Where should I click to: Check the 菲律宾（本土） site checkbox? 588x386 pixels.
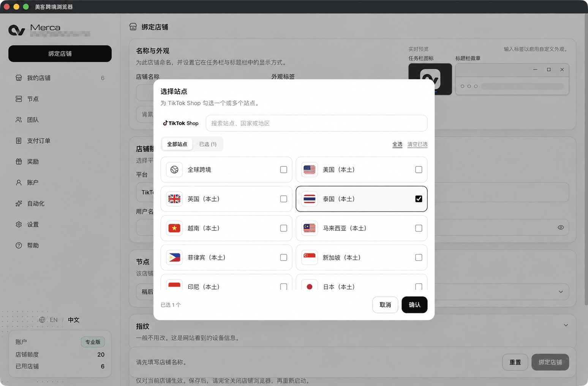point(283,257)
